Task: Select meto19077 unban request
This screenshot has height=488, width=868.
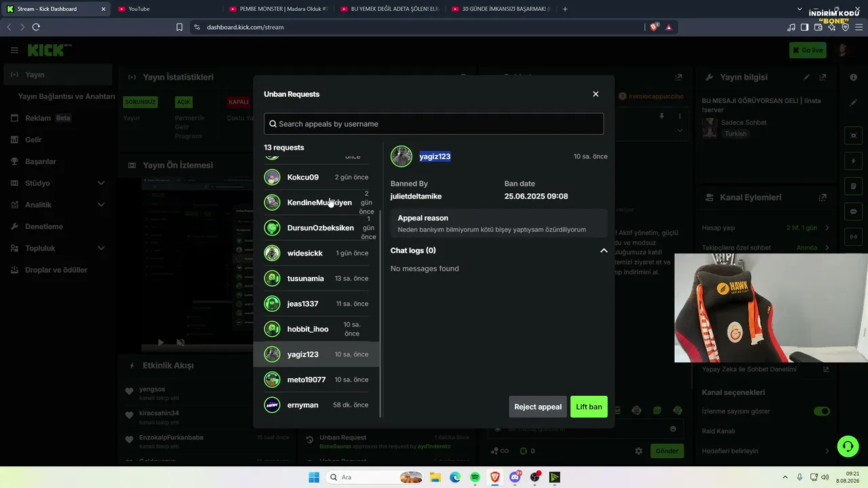Action: (316, 380)
